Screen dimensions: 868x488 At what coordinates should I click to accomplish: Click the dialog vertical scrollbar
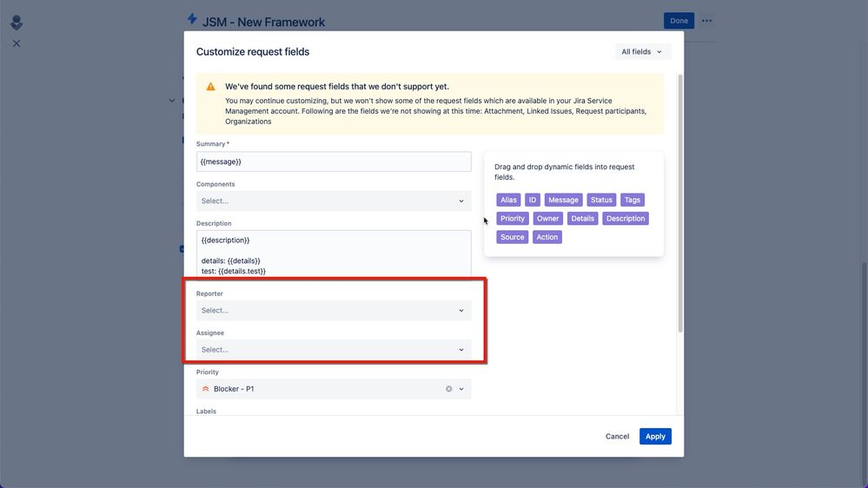coord(680,203)
